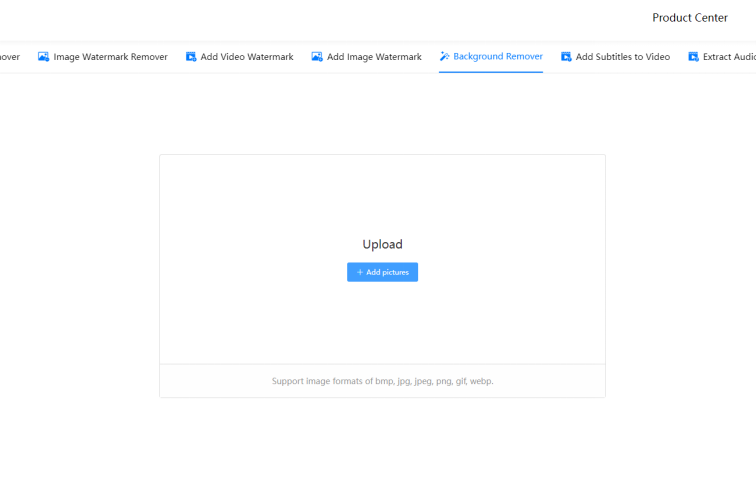Click the Extract Audio icon
Image resolution: width=756 pixels, height=479 pixels.
(693, 57)
